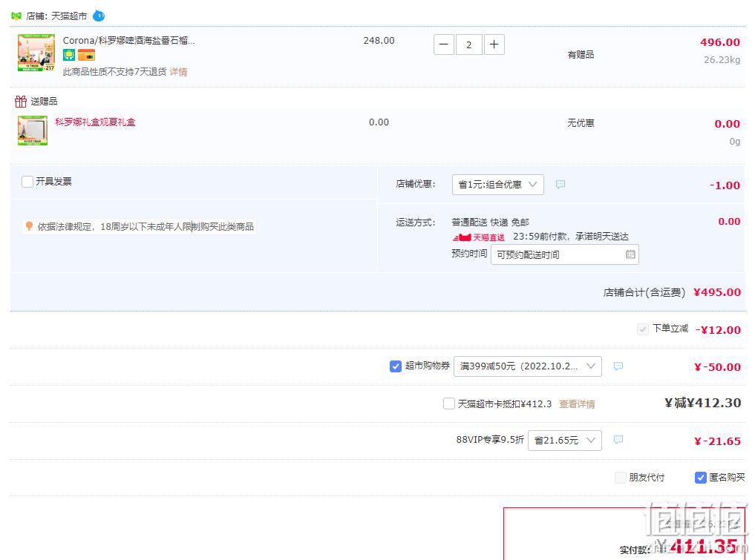This screenshot has height=560, width=755.
Task: Open the 查看详情 link for supermarket card
Action: tap(577, 404)
